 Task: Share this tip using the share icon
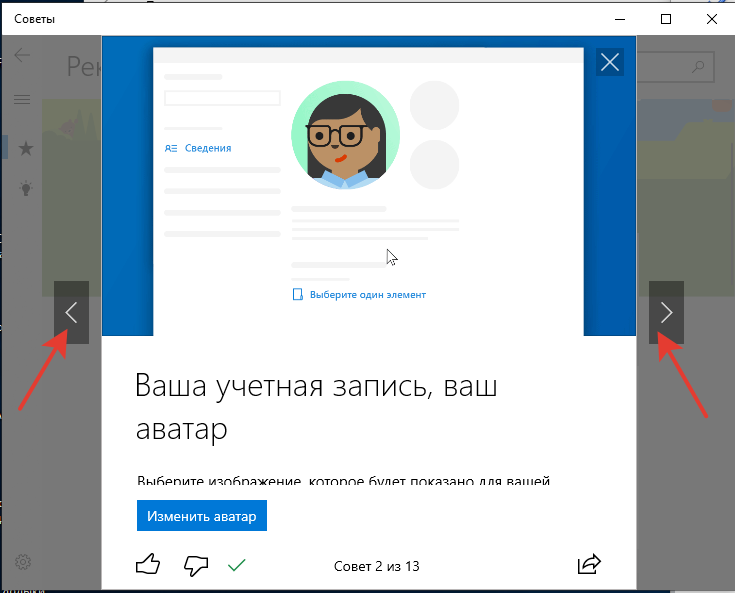tap(590, 565)
